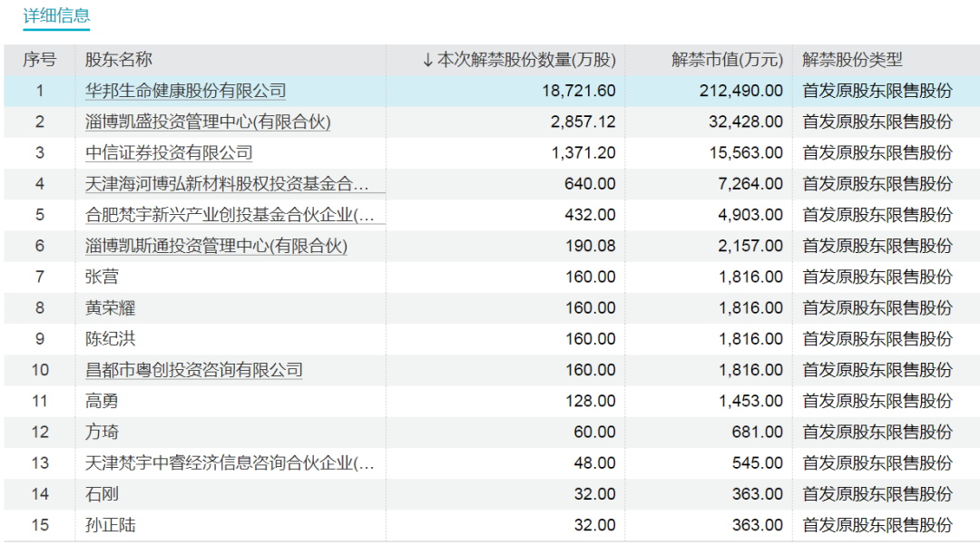The image size is (980, 545).
Task: Select 首发原股东限售股份 in the 方琦 row
Action: tap(877, 432)
